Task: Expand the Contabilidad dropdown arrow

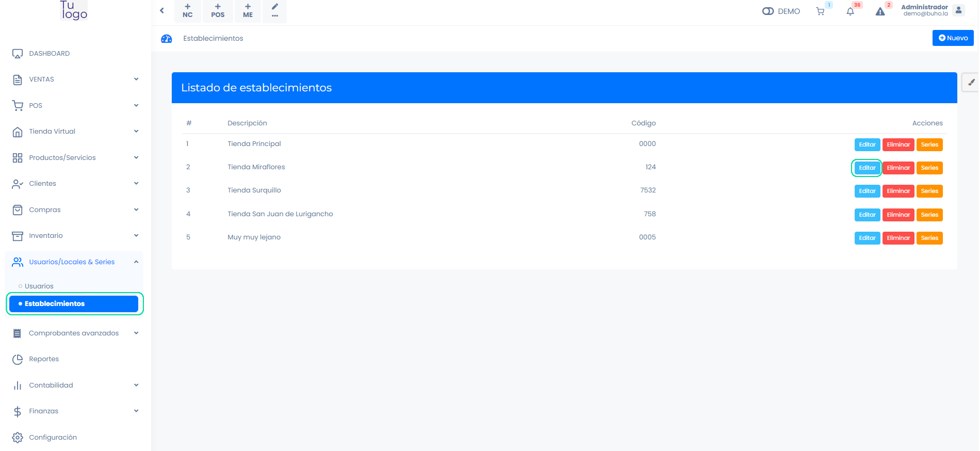Action: (x=136, y=385)
